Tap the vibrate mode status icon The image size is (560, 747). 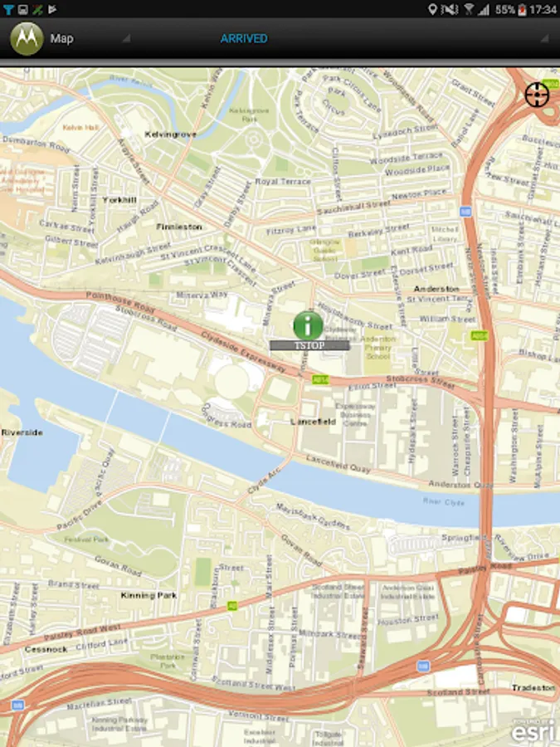click(449, 9)
